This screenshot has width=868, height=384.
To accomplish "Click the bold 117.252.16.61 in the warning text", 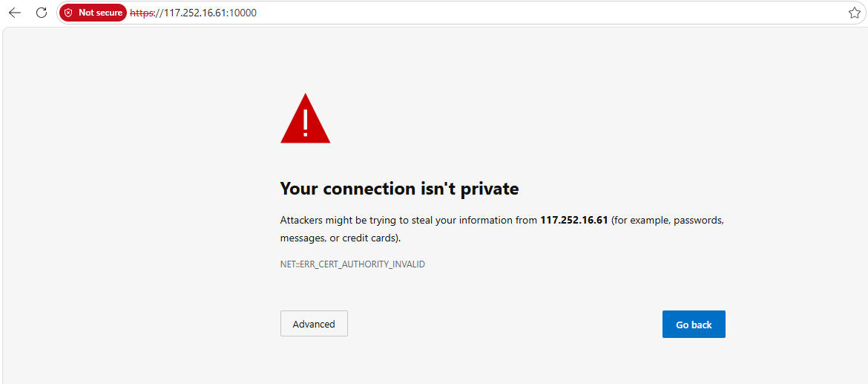I will click(574, 221).
